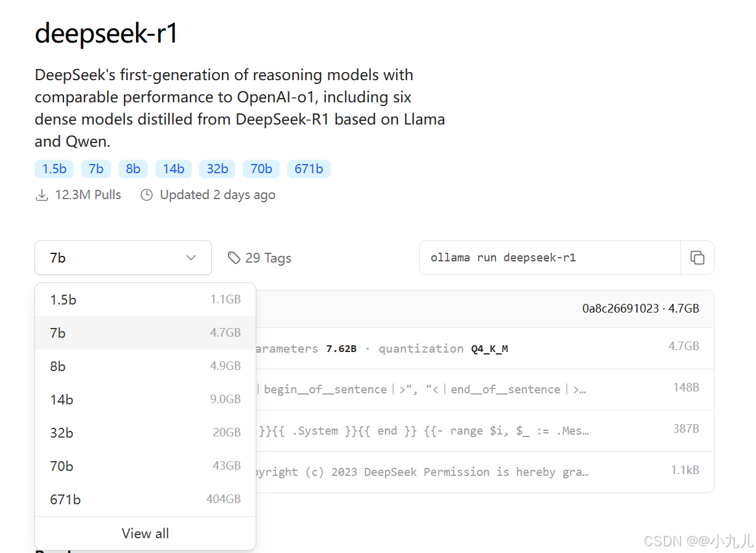The width and height of the screenshot is (756, 553).
Task: Choose the 32b 20GB dropdown entry
Action: tap(145, 433)
